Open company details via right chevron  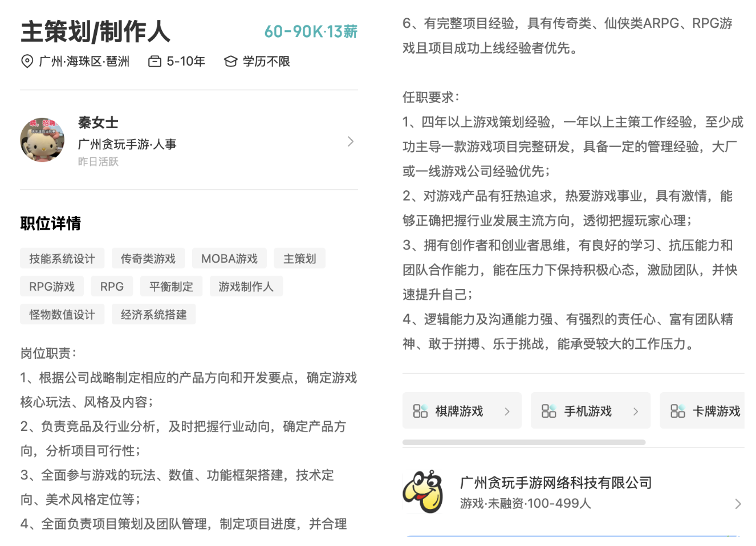738,503
